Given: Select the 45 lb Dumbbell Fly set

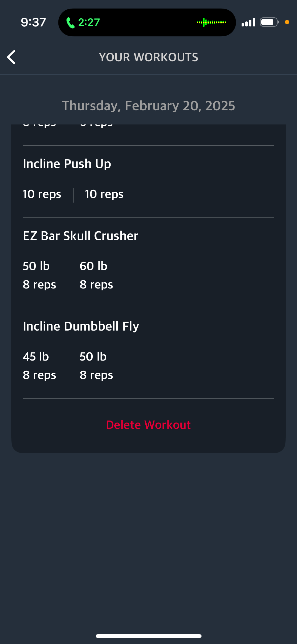Looking at the screenshot, I should coord(39,366).
